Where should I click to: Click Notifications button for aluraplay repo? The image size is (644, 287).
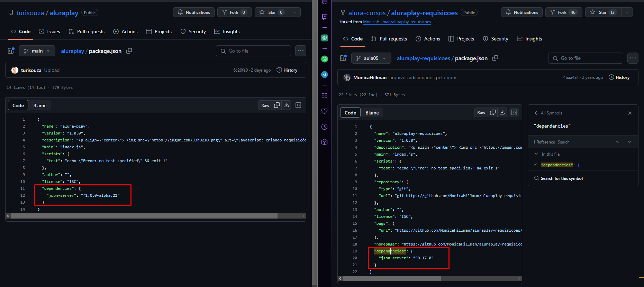coord(194,12)
